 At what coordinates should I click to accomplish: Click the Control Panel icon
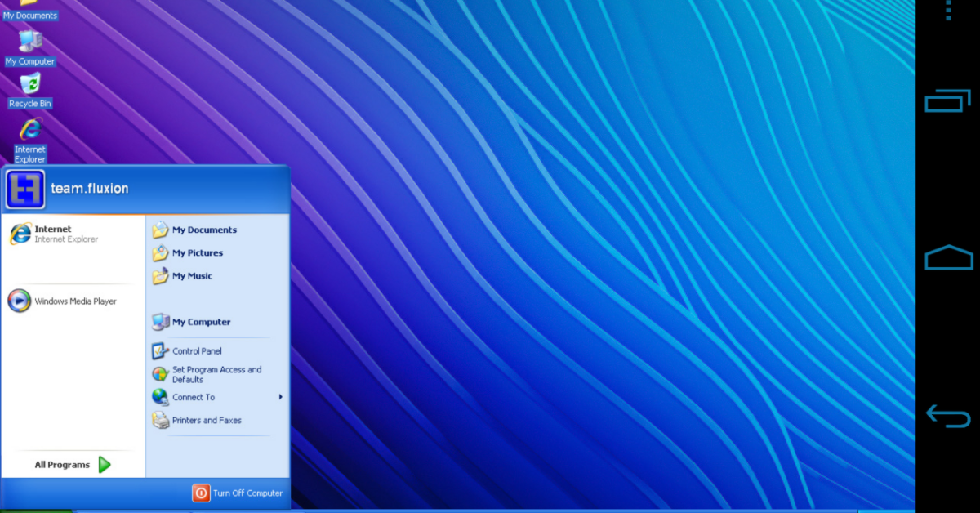(x=160, y=351)
